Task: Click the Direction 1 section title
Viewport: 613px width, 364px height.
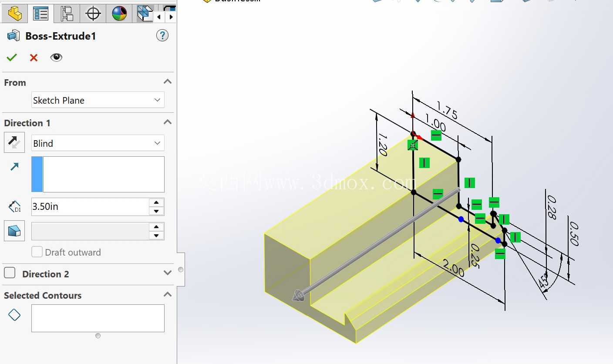Action: (27, 123)
